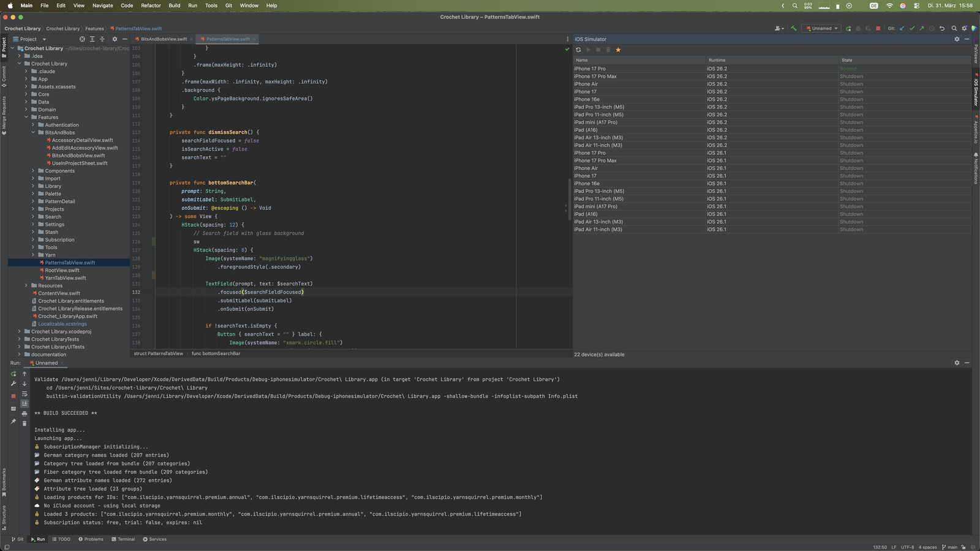Select the iPhone 17 Pro Max iOS 26.2 row

point(772,77)
